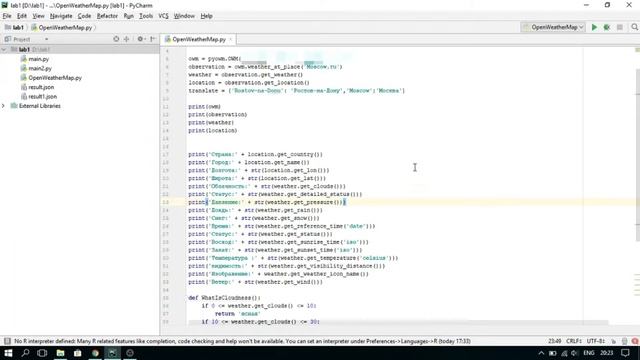Open Chrome from taskbar
The width and height of the screenshot is (640, 360).
(95, 353)
